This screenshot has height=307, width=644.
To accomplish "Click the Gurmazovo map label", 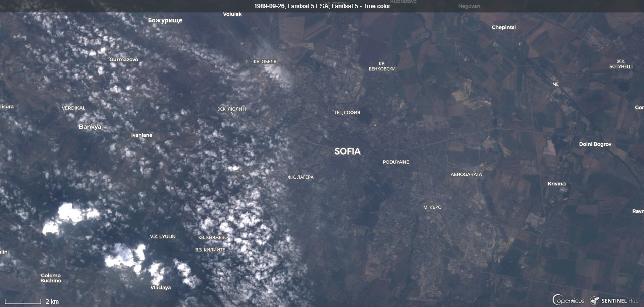I will [x=124, y=60].
